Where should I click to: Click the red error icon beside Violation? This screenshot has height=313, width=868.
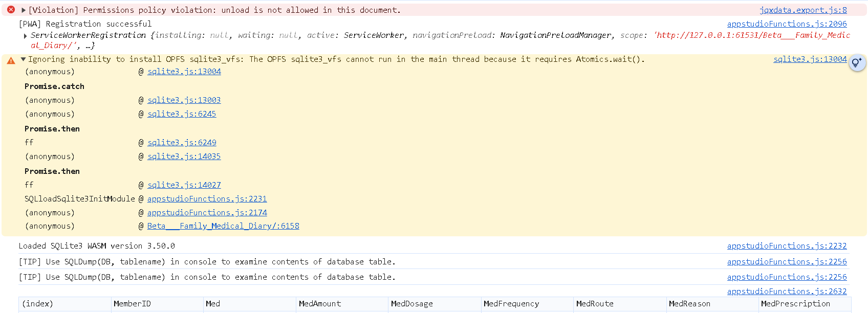pos(11,10)
